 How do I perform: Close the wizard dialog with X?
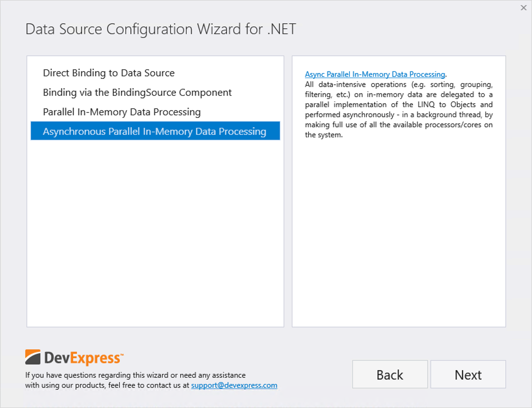tap(523, 8)
